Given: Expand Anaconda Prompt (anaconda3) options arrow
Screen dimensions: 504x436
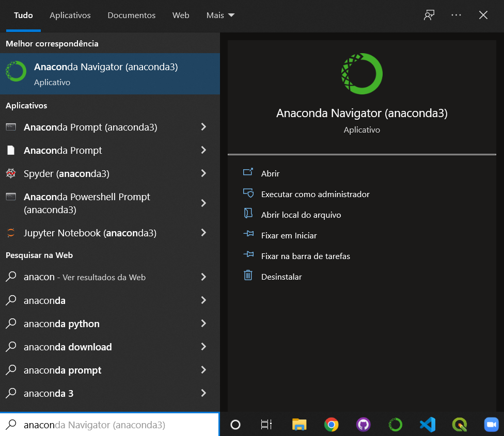Looking at the screenshot, I should [x=203, y=127].
